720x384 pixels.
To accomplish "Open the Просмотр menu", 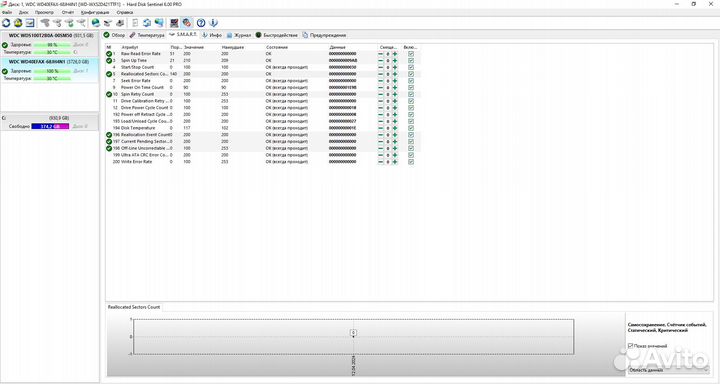I will (x=44, y=12).
